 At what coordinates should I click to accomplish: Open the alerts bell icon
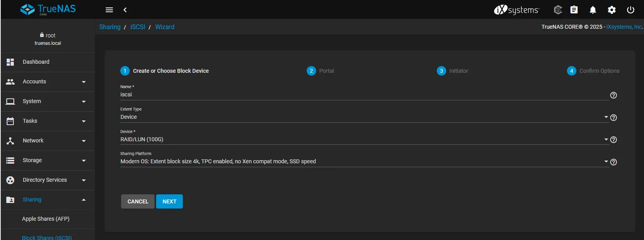click(593, 10)
